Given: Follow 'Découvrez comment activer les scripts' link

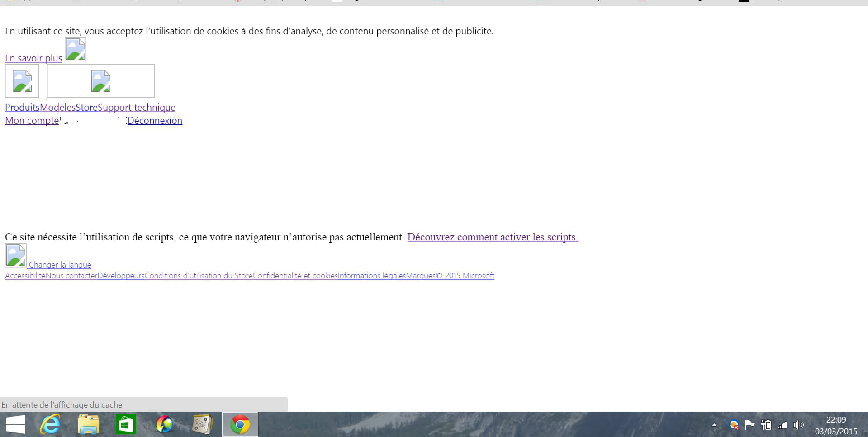Looking at the screenshot, I should coord(493,237).
